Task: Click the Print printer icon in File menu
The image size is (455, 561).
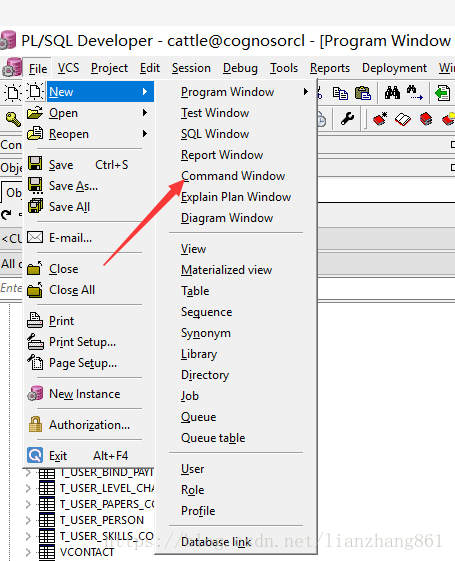Action: pyautogui.click(x=35, y=320)
